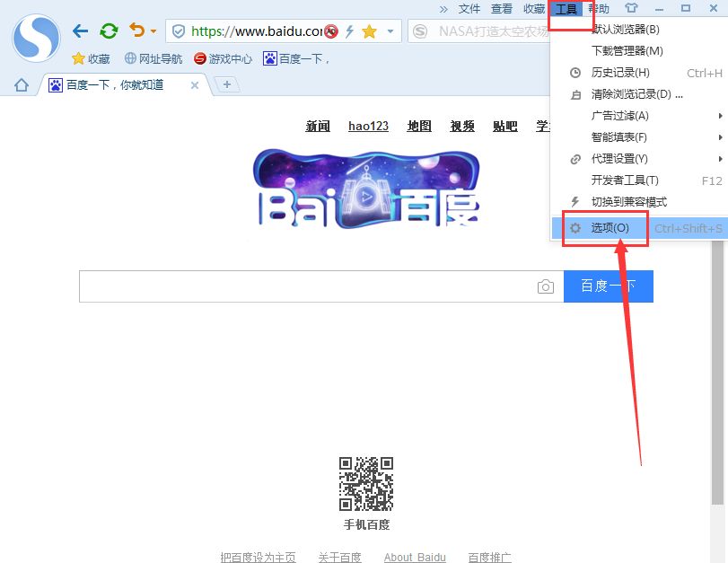Click the back arrow navigation button

coord(80,31)
